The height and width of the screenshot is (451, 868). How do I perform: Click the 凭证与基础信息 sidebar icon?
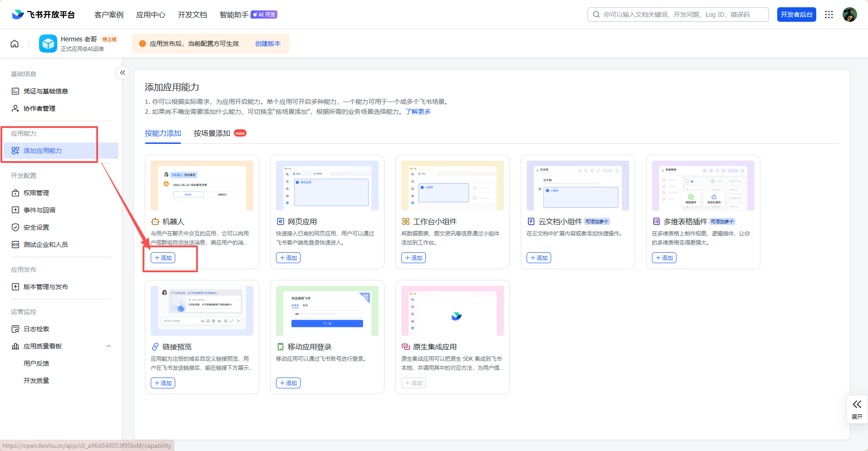coord(15,91)
